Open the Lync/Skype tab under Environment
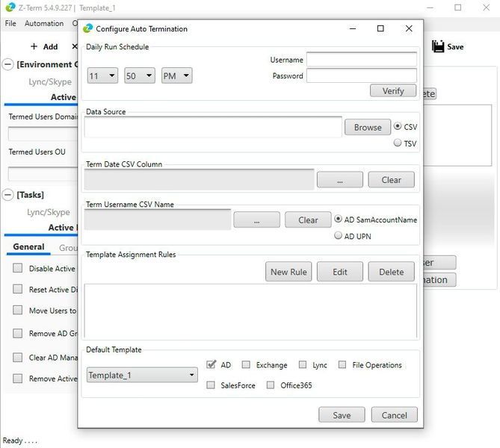This screenshot has width=500, height=448. pos(50,81)
